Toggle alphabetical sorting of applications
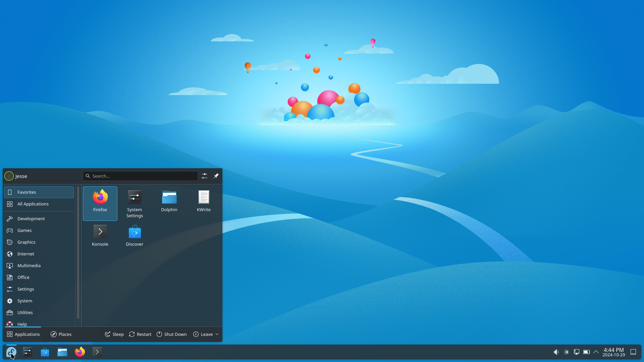The height and width of the screenshot is (362, 644). click(204, 176)
